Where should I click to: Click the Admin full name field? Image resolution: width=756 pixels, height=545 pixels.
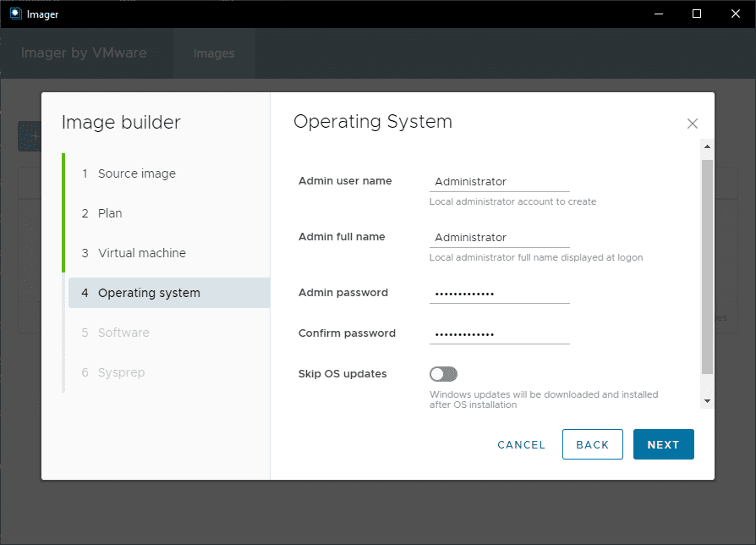pos(499,237)
